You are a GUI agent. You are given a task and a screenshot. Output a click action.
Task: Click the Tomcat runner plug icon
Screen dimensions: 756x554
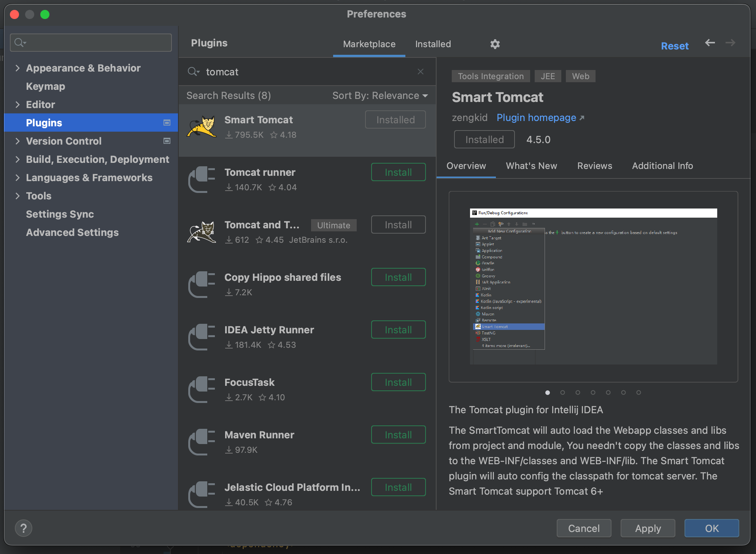[202, 180]
